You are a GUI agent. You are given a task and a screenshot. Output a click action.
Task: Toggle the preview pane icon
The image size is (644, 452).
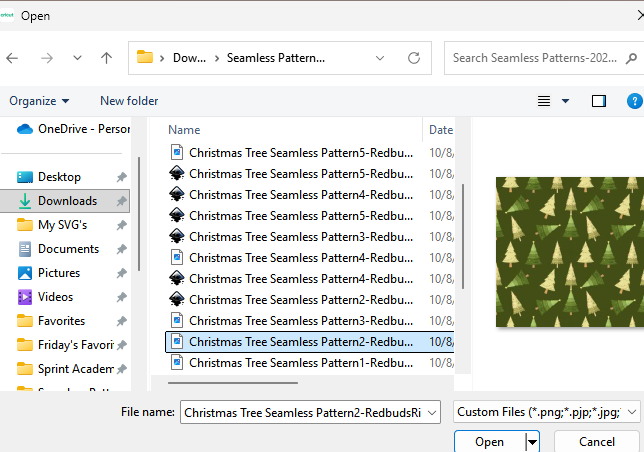click(599, 101)
